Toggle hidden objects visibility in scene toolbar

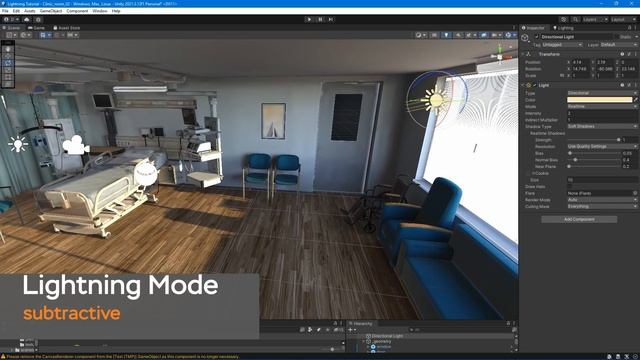point(484,35)
